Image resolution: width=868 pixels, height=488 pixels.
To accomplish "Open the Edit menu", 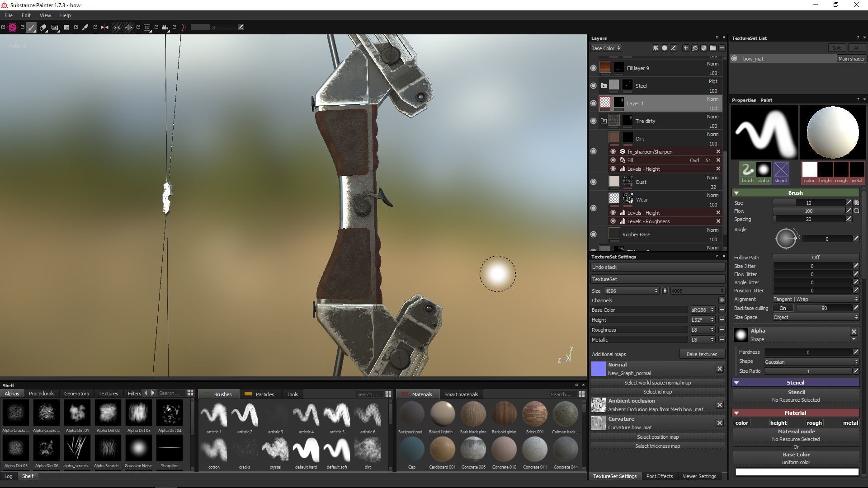I will [x=26, y=15].
